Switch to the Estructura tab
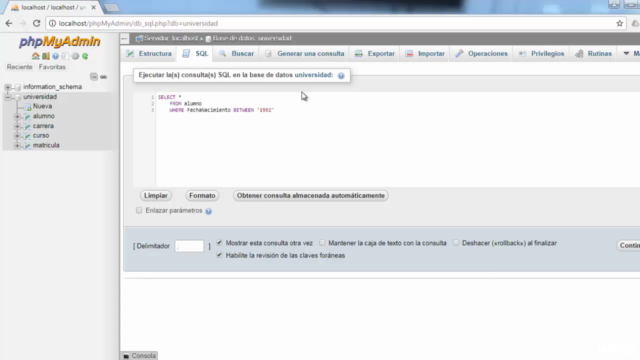Image resolution: width=640 pixels, height=360 pixels. [149, 53]
